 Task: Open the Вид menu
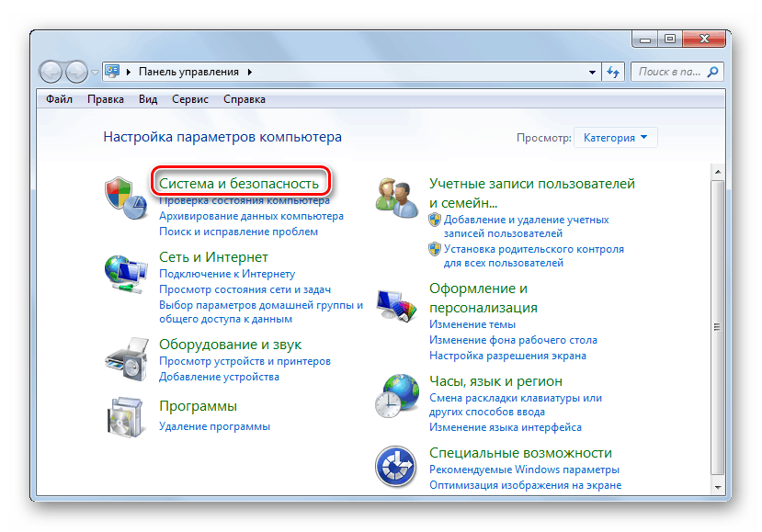[148, 99]
